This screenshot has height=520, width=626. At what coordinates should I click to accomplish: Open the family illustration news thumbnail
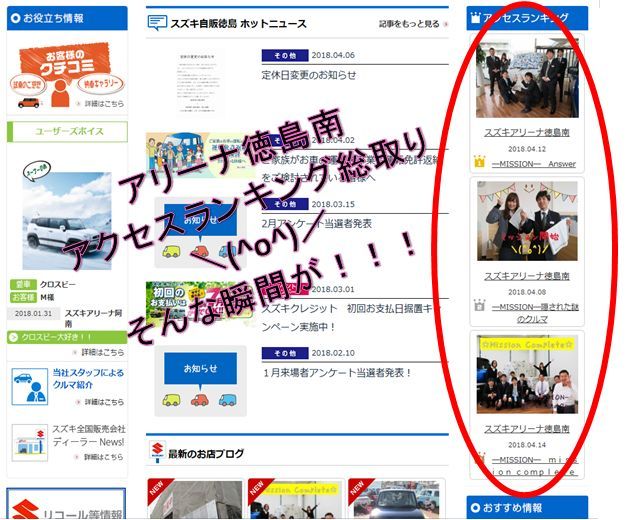tap(200, 156)
